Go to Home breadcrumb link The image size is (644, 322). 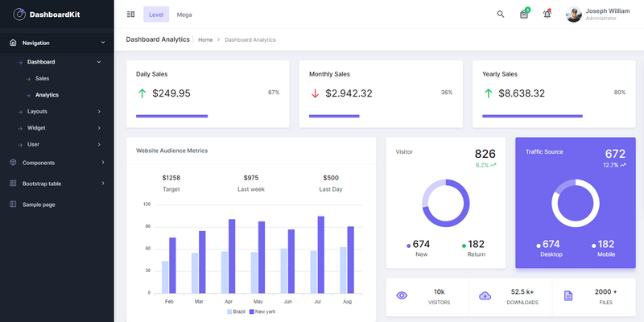coord(205,39)
